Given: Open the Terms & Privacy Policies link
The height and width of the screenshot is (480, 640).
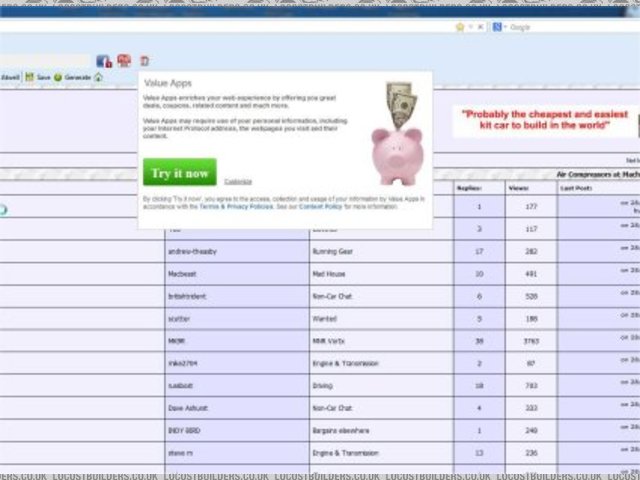Looking at the screenshot, I should click(234, 205).
